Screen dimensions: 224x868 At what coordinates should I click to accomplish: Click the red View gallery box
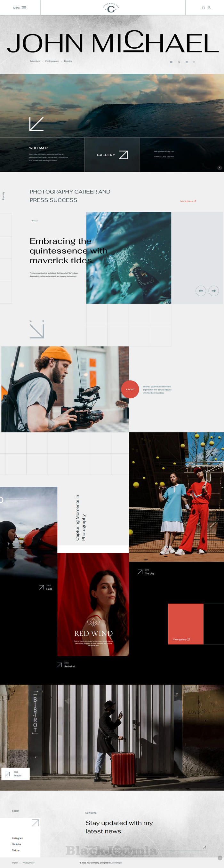186,624
